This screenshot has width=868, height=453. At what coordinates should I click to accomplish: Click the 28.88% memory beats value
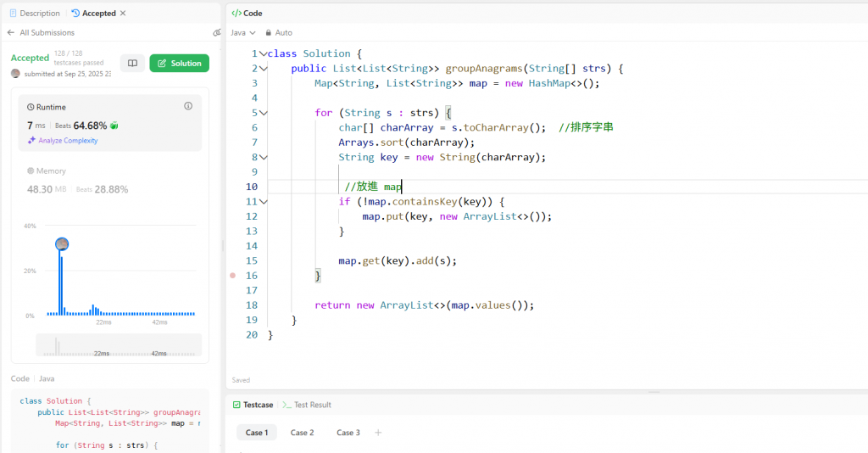(x=111, y=189)
